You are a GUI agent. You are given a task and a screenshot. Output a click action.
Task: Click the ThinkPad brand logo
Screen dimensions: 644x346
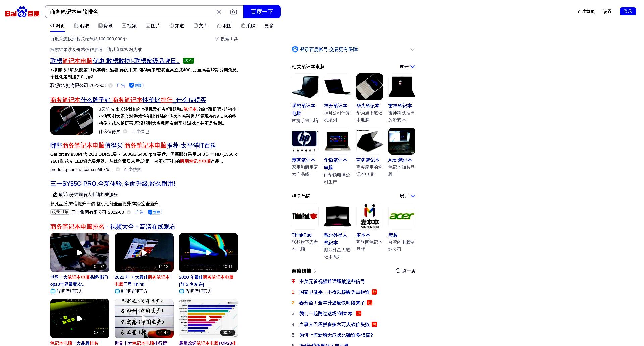305,216
